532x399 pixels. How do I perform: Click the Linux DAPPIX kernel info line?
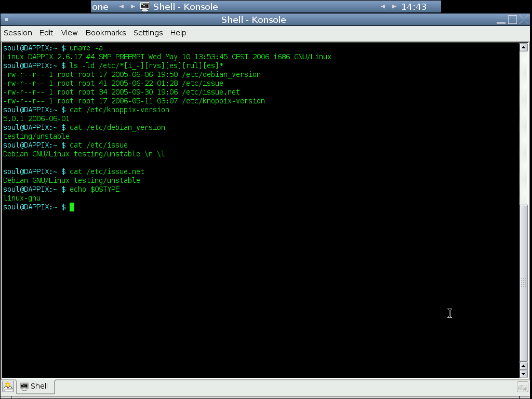pyautogui.click(x=167, y=57)
